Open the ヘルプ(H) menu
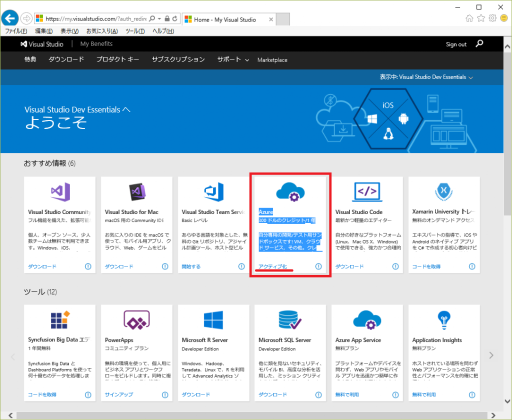Viewport: 512px width, 420px height. coord(163,31)
